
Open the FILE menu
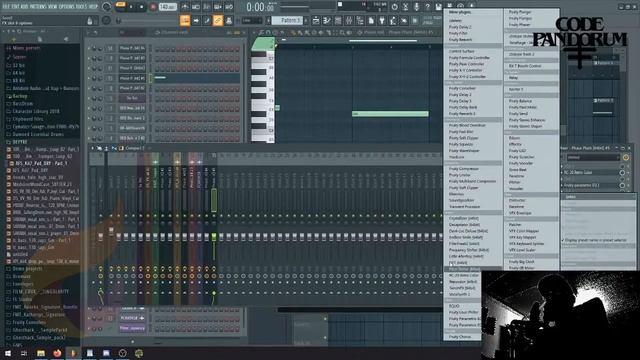coord(7,6)
